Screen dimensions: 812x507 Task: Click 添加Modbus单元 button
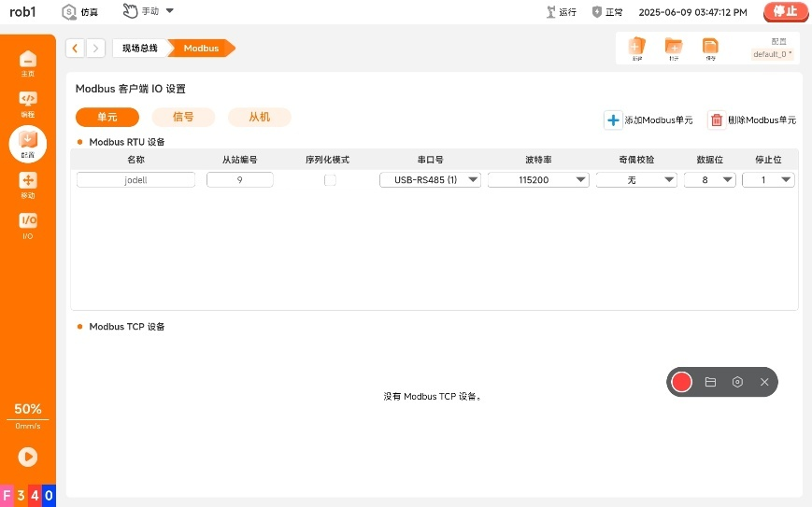point(649,120)
